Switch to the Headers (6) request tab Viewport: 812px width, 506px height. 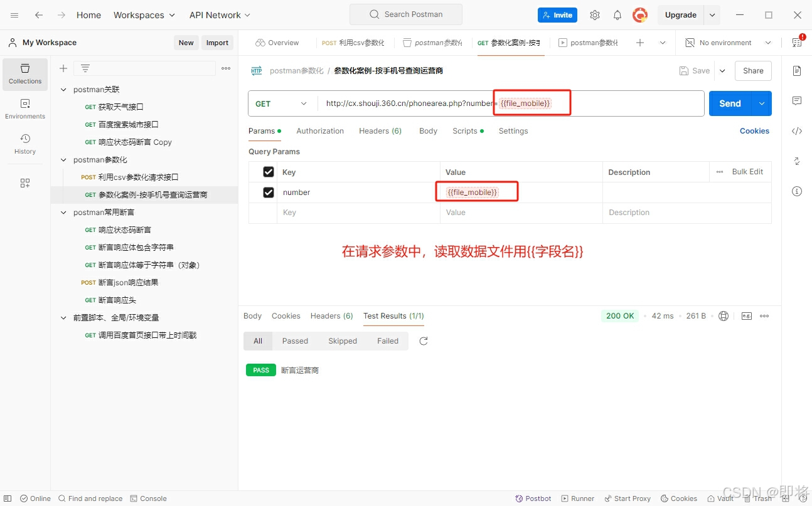click(x=380, y=131)
